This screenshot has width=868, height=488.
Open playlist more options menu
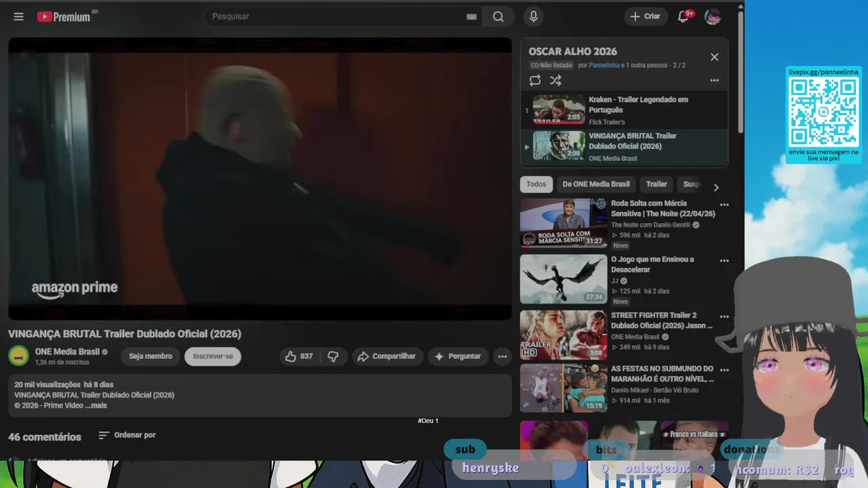tap(714, 81)
